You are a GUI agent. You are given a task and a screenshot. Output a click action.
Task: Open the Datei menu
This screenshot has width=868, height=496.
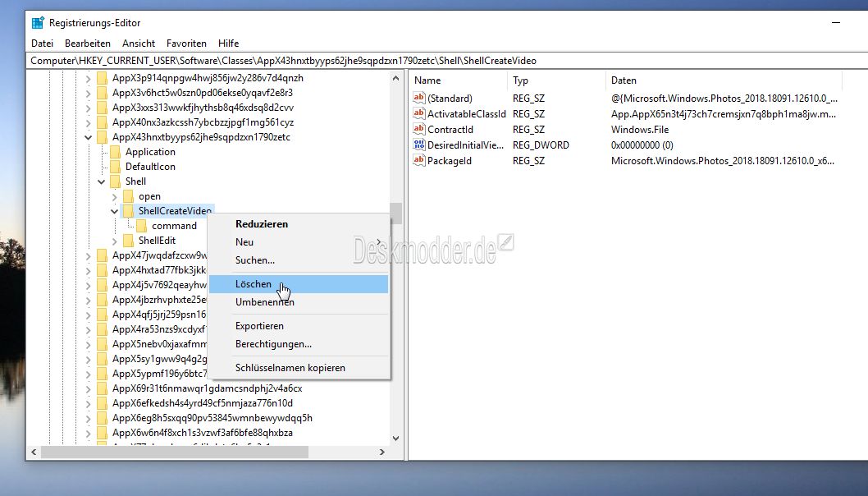coord(43,44)
